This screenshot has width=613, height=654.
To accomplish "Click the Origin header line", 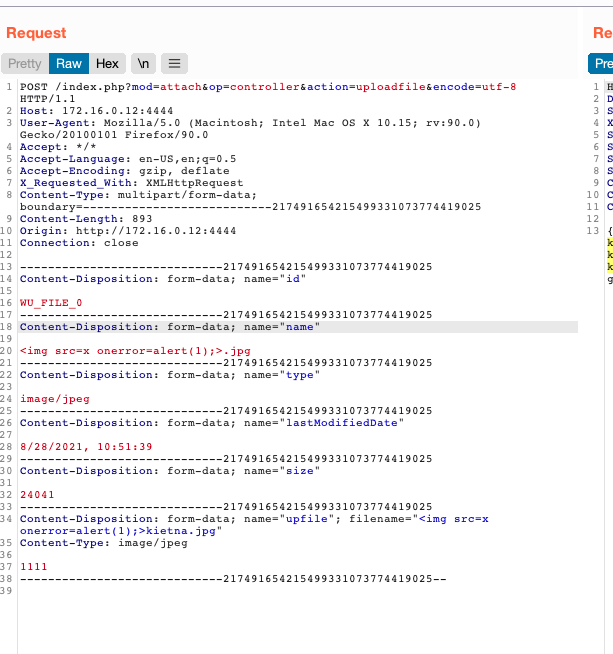I will tap(128, 231).
